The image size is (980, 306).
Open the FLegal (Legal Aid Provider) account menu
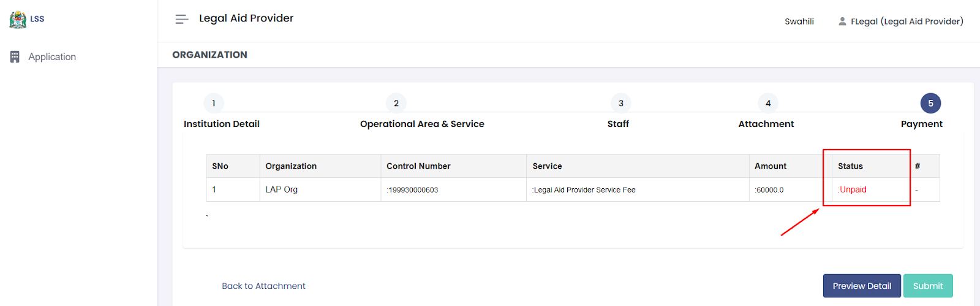[907, 21]
